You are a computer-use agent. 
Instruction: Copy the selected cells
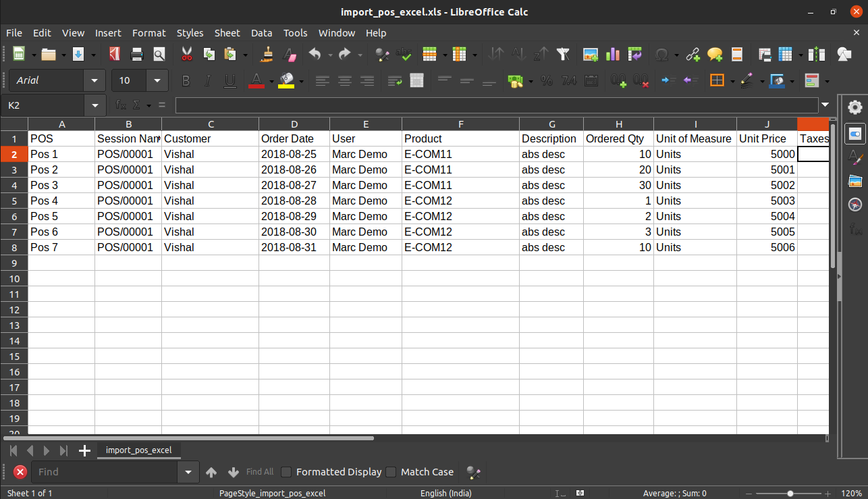pyautogui.click(x=209, y=55)
